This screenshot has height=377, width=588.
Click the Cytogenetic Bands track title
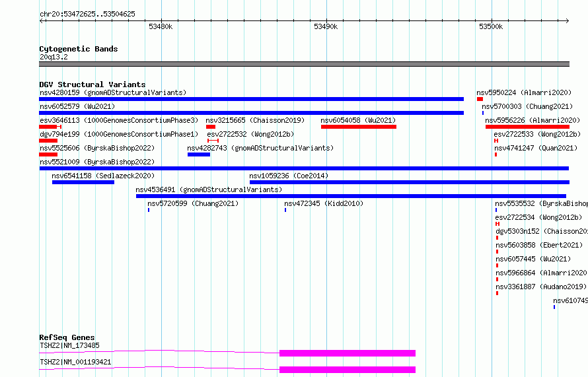click(x=79, y=49)
